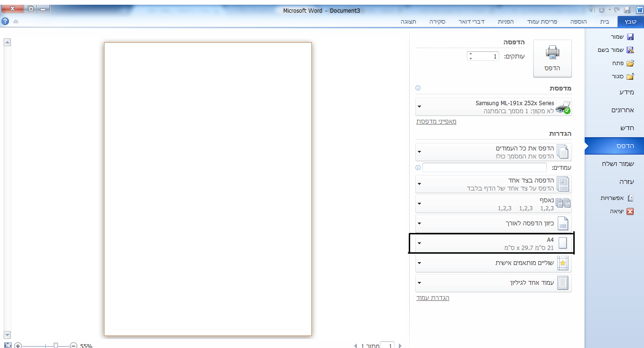Choose שמור בשם Save As in sidebar
644x348 pixels.
[x=617, y=50]
